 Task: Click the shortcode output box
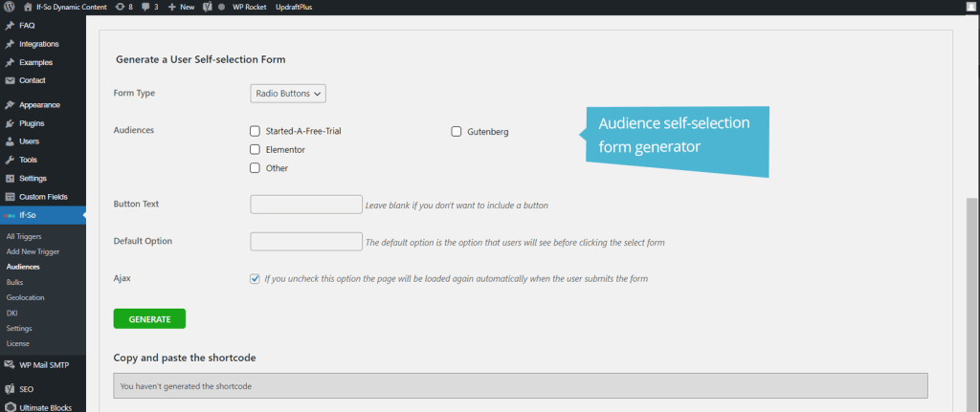[521, 386]
